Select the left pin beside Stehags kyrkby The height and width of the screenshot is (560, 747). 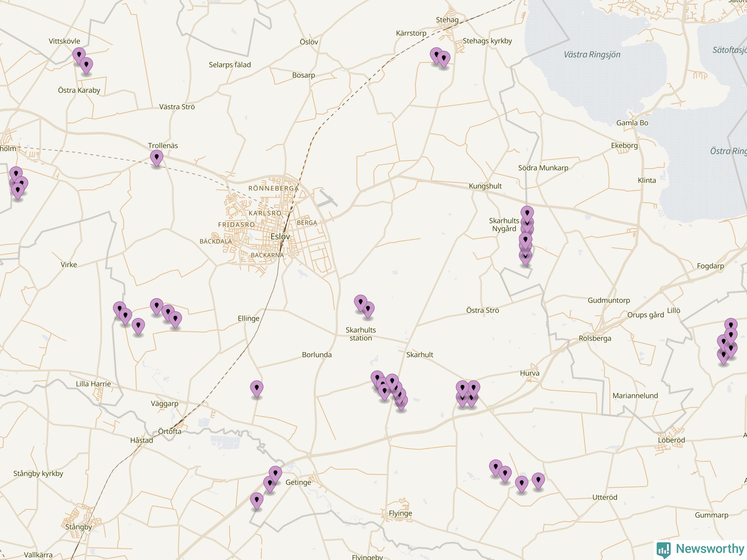coord(436,56)
